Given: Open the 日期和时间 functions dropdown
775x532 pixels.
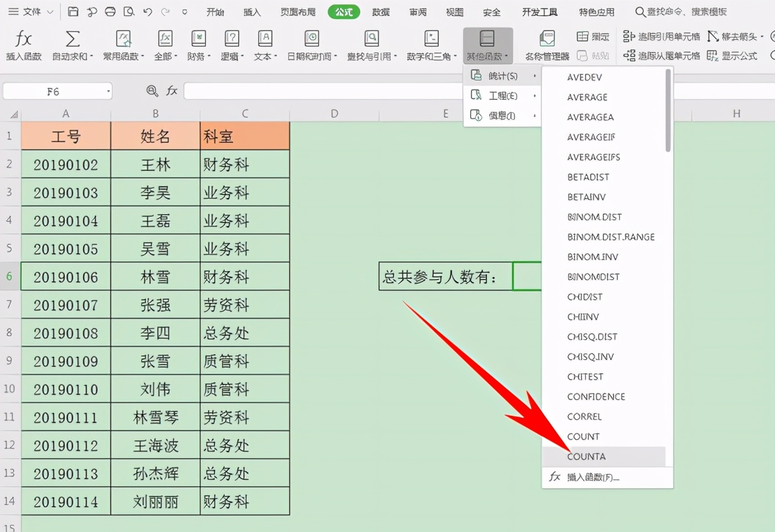Looking at the screenshot, I should pos(312,46).
